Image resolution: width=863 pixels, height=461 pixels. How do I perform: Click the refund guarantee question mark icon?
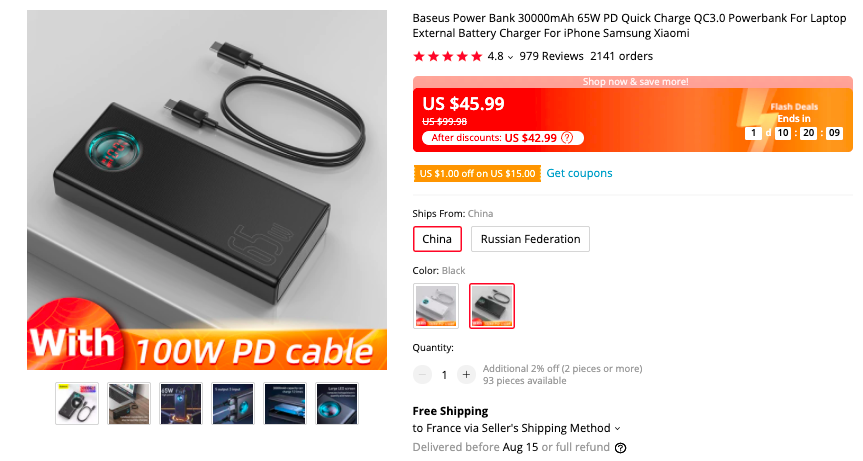pyautogui.click(x=620, y=448)
